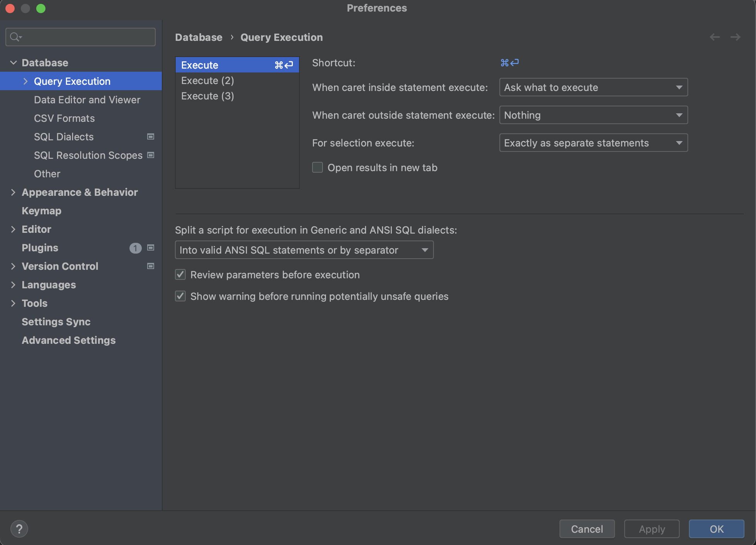This screenshot has width=756, height=545.
Task: Confirm with the OK button
Action: (716, 529)
